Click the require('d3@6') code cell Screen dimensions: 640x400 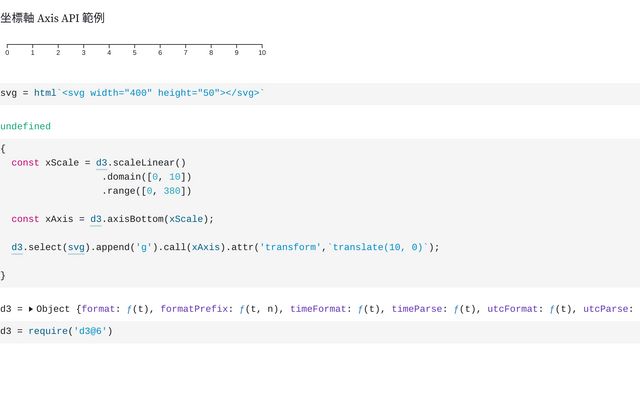[x=56, y=331]
